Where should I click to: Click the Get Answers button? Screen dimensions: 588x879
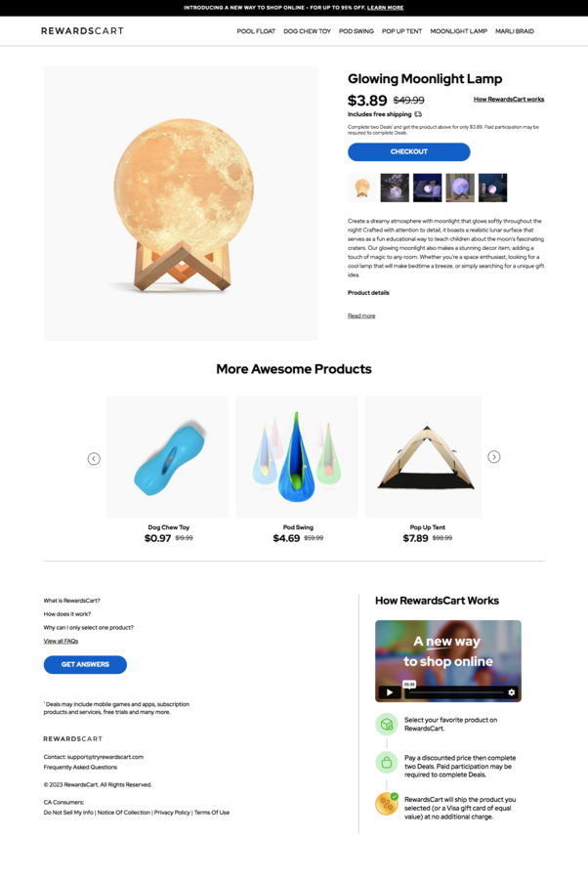coord(85,664)
